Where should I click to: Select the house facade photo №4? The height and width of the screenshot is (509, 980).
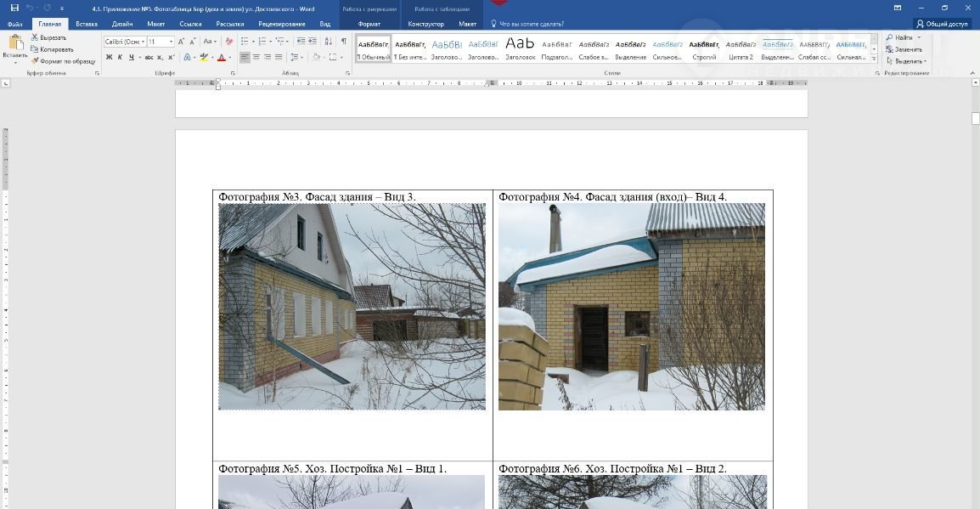pos(631,307)
